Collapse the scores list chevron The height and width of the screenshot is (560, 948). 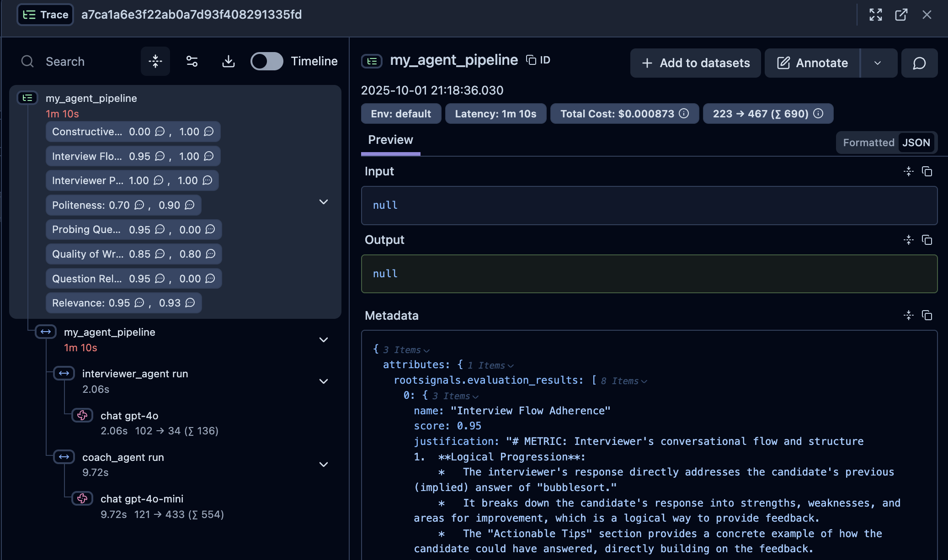[x=324, y=202]
